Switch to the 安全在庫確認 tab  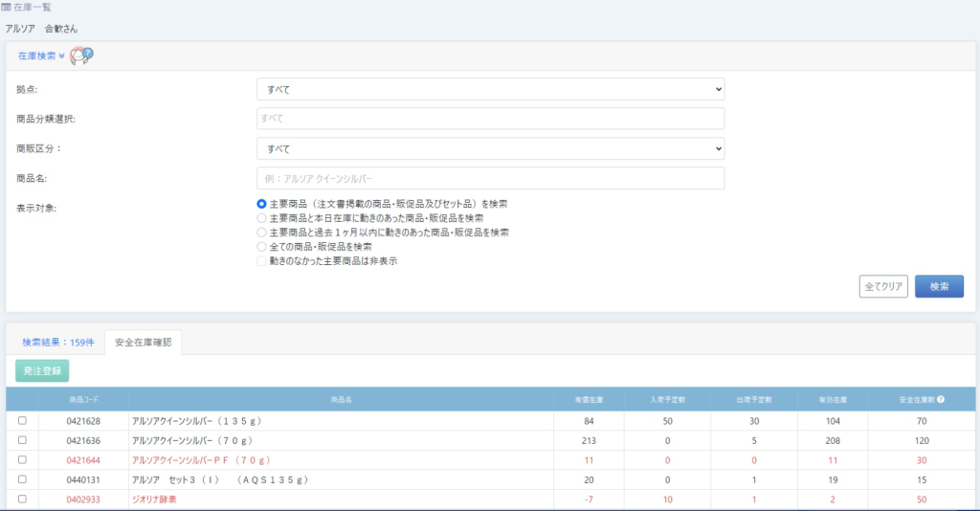pyautogui.click(x=143, y=342)
